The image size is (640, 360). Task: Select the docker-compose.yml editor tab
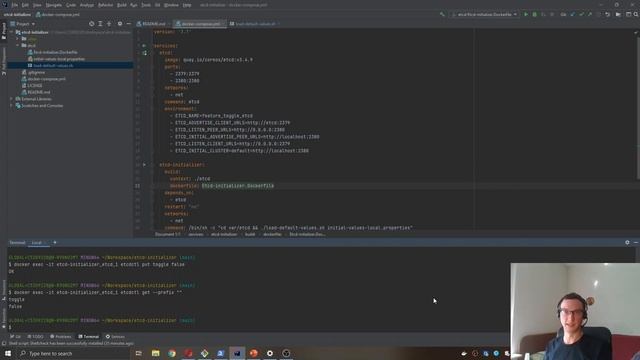[x=200, y=24]
